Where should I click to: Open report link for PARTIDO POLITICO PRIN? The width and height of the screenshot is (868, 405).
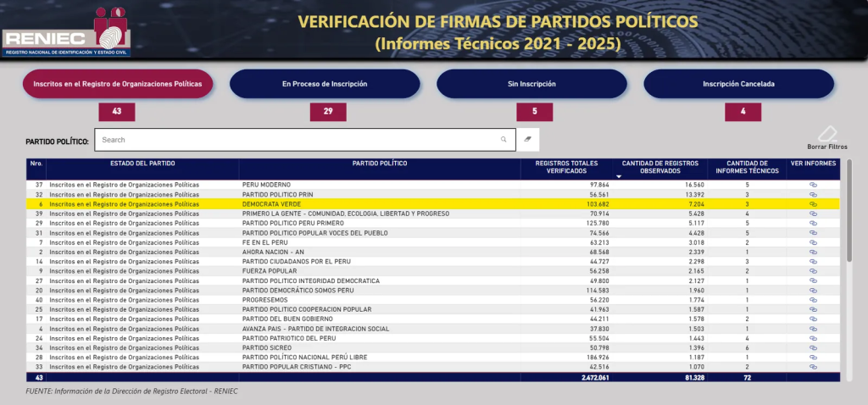[x=813, y=195]
